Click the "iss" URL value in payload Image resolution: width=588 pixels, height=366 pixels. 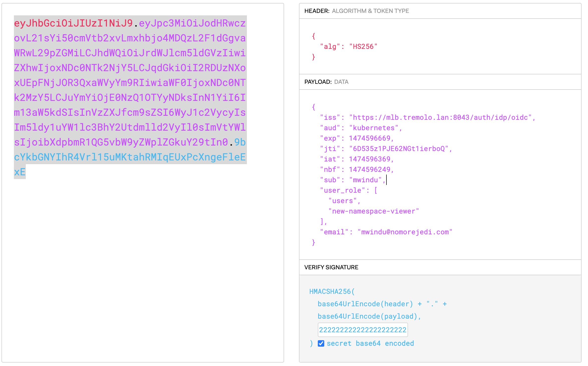pyautogui.click(x=440, y=118)
